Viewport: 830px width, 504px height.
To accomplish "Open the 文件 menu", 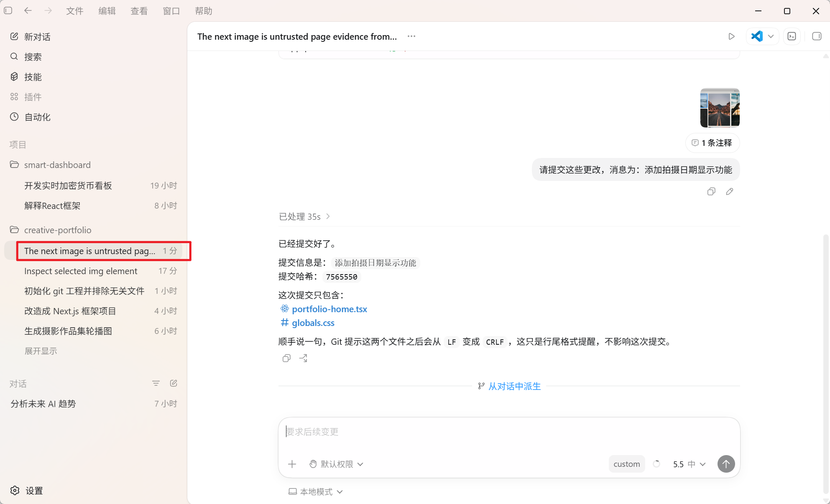I will click(x=75, y=11).
